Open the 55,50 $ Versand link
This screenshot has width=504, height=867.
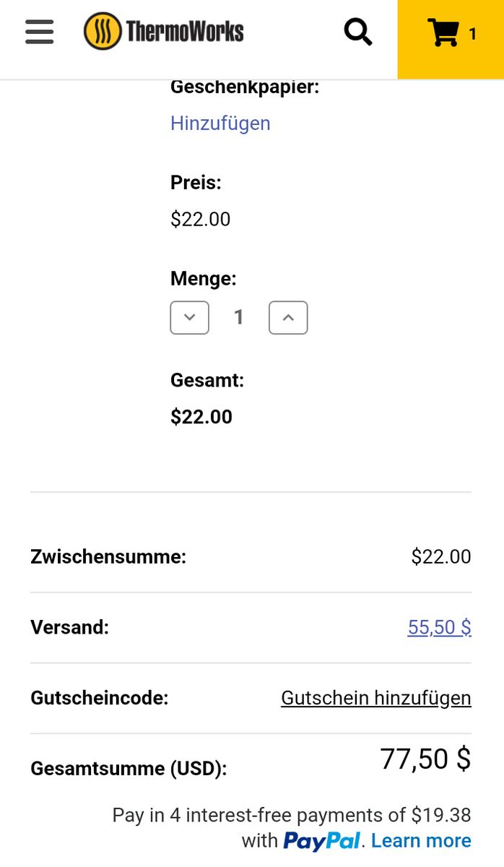439,627
